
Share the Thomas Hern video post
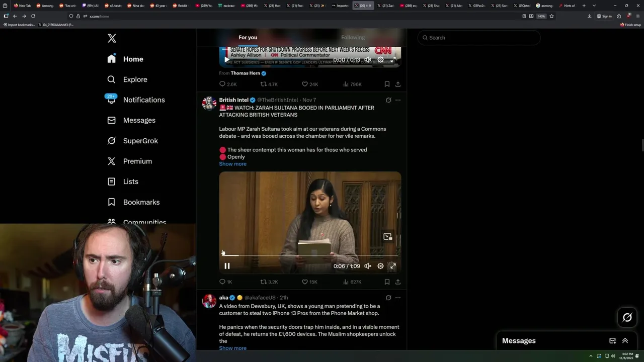398,84
